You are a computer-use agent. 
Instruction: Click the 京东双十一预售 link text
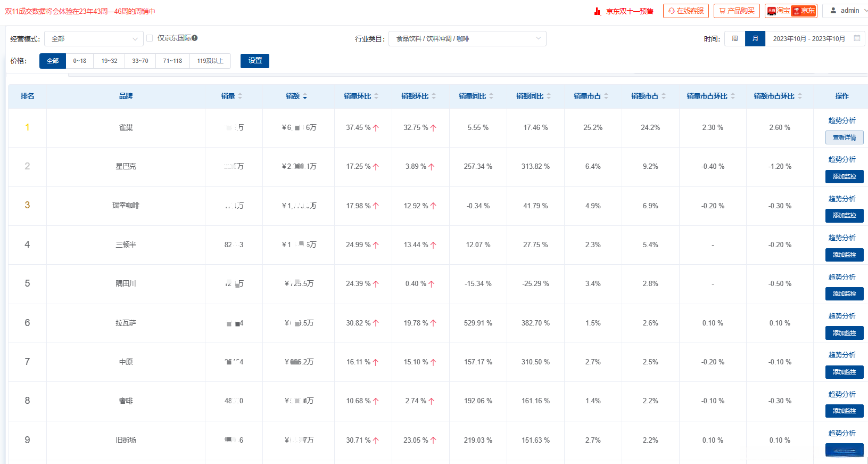[x=630, y=11]
